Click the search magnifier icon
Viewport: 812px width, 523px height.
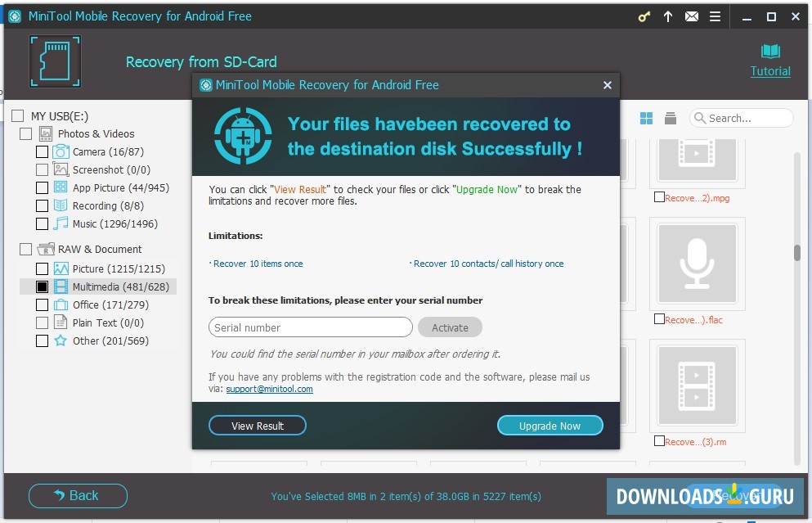(x=700, y=118)
